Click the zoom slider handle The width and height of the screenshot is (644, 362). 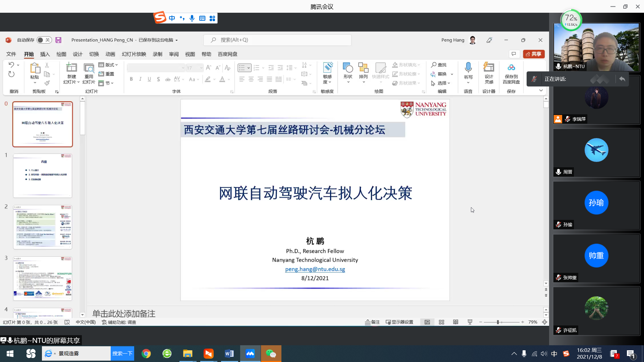(498, 322)
